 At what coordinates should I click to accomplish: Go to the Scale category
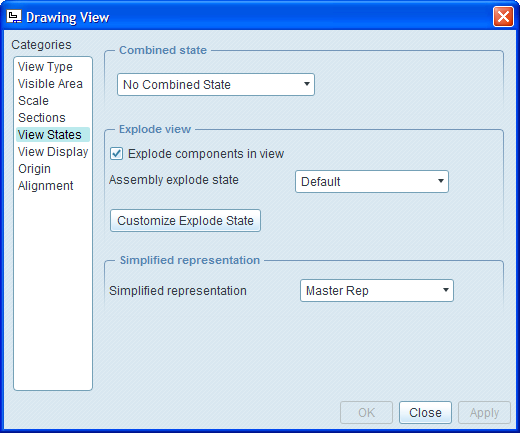pos(33,101)
